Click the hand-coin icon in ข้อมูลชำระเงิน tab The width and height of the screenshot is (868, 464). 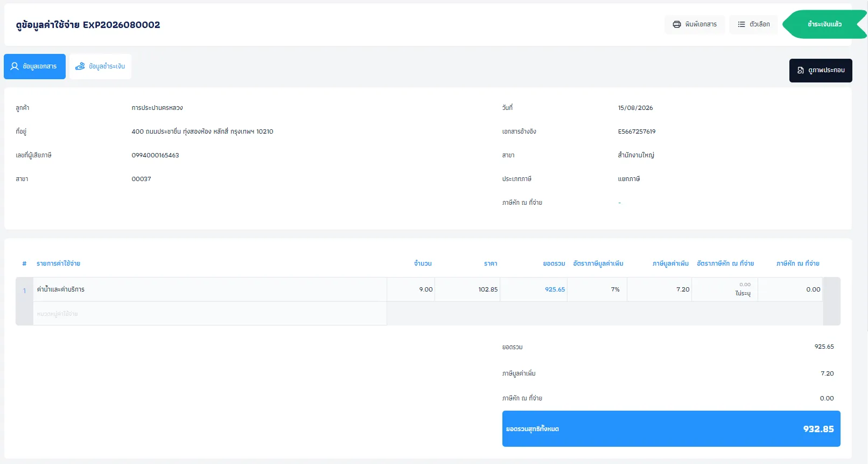click(x=80, y=66)
